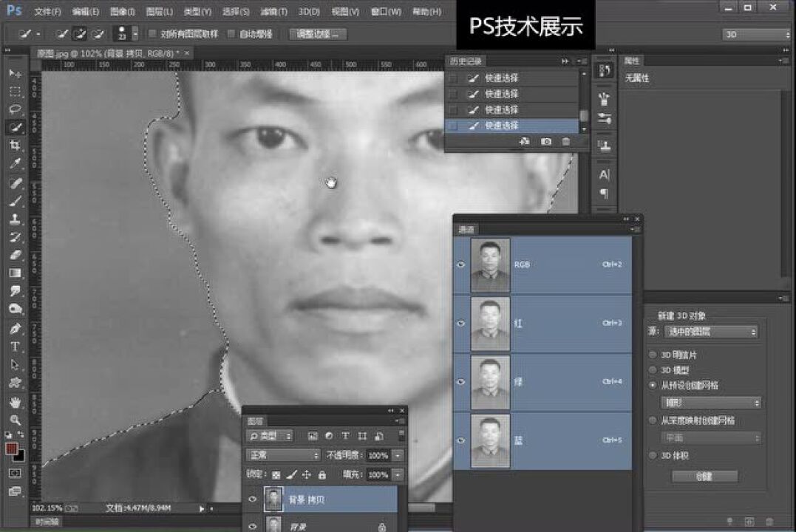Screen dimensions: 796x532
Task: Click the foreground color swatch
Action: [x=12, y=449]
